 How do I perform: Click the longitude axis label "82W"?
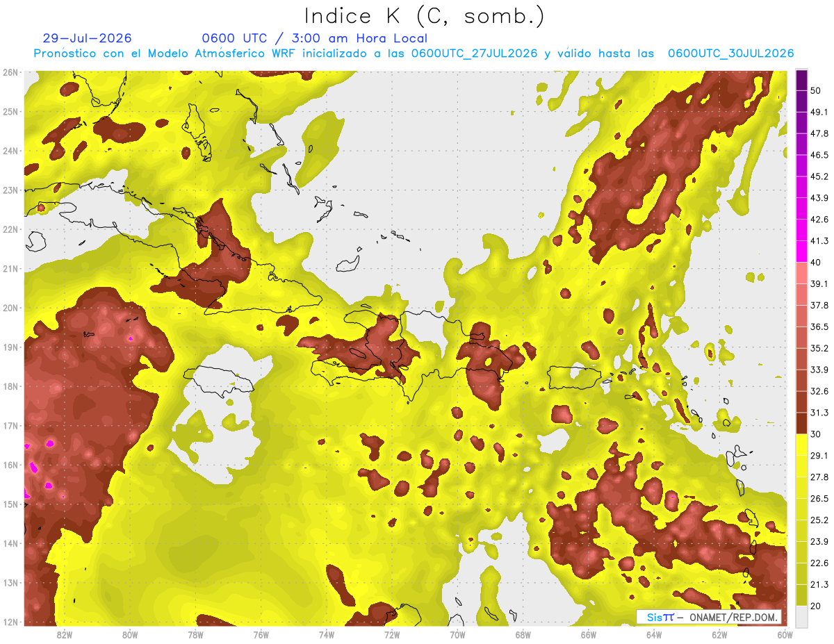coord(65,635)
